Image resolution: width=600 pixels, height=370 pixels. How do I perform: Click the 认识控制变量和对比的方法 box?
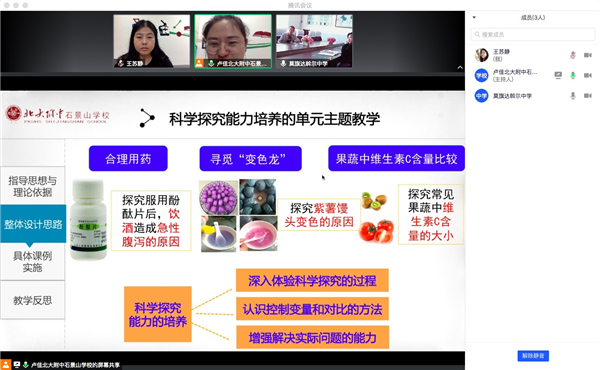pos(312,309)
